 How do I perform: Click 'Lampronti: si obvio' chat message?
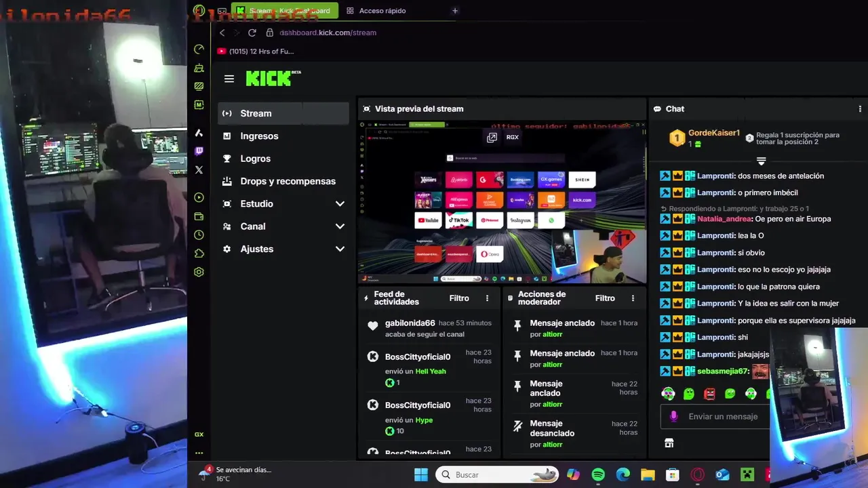click(731, 253)
